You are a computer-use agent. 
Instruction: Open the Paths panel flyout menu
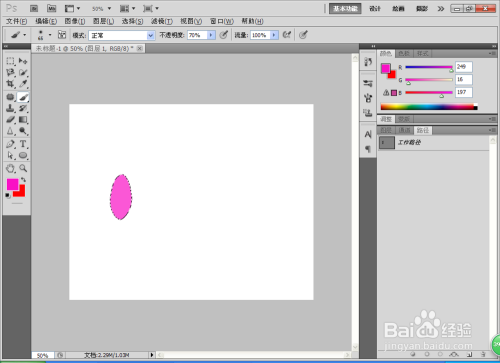tap(492, 130)
